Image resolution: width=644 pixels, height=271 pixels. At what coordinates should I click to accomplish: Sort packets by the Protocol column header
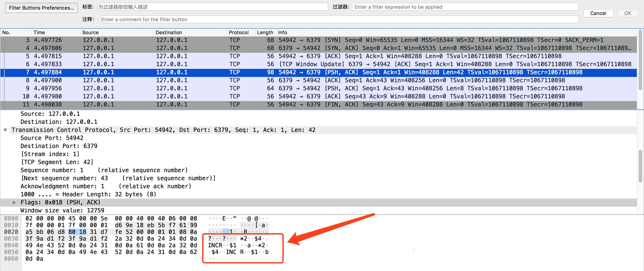click(239, 32)
